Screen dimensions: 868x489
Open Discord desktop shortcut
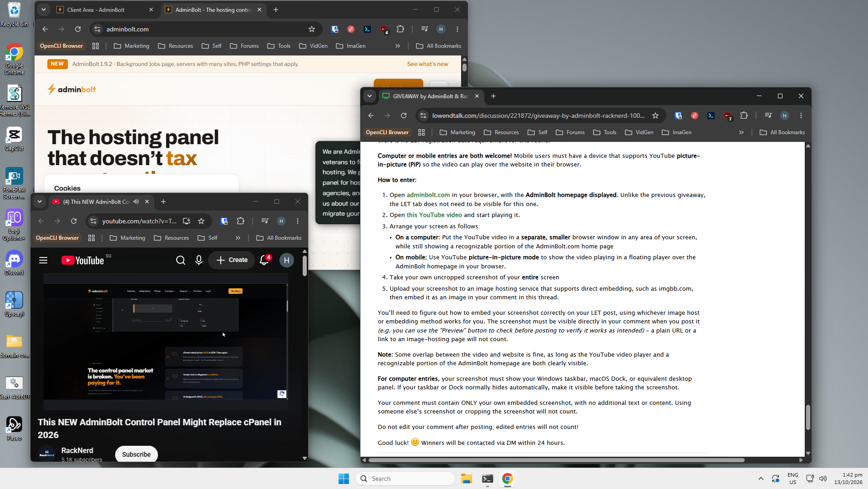[x=14, y=262]
